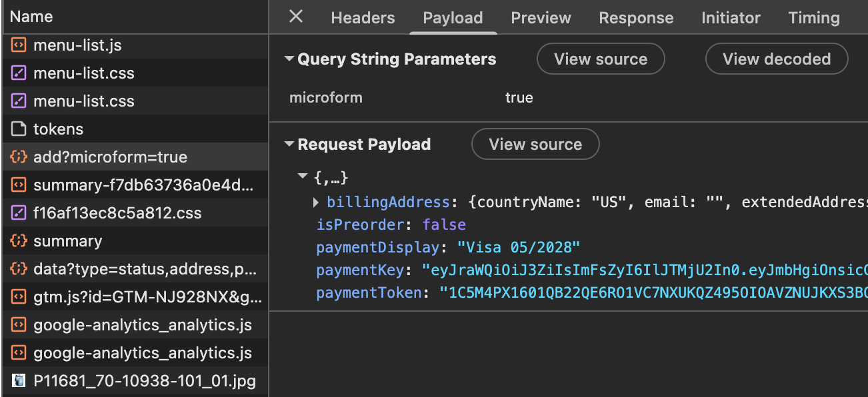Select the f16af13ec8c5a812.css request
This screenshot has width=868, height=397.
point(135,213)
